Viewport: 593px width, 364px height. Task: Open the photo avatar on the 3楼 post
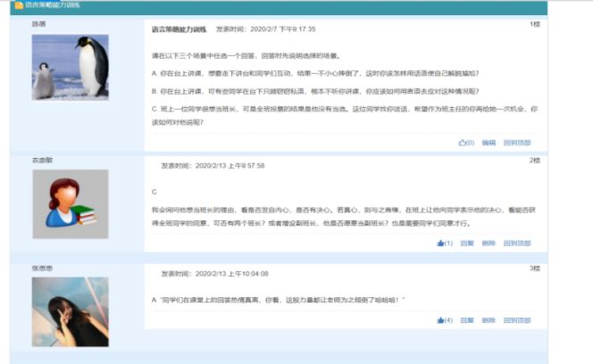pos(71,312)
